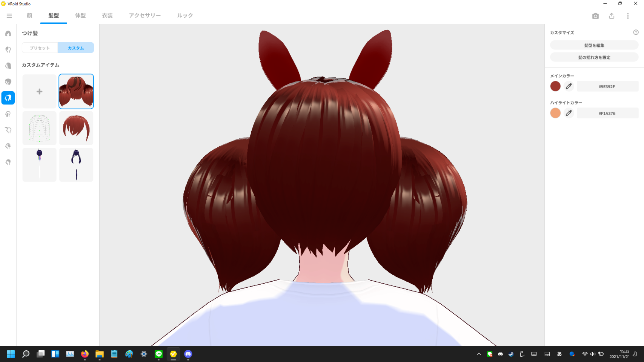Open the three-dot more options menu
This screenshot has height=362, width=644.
click(628, 16)
